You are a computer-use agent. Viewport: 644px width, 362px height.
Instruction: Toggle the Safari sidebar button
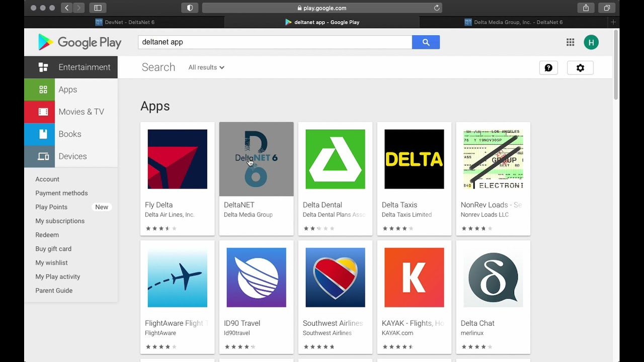click(x=98, y=8)
